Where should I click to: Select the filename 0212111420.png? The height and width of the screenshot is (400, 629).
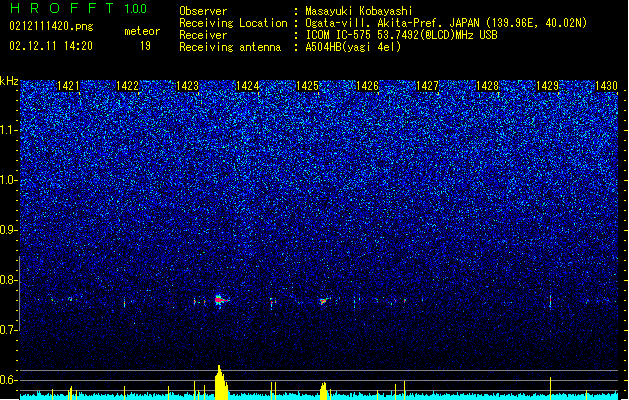pos(51,26)
